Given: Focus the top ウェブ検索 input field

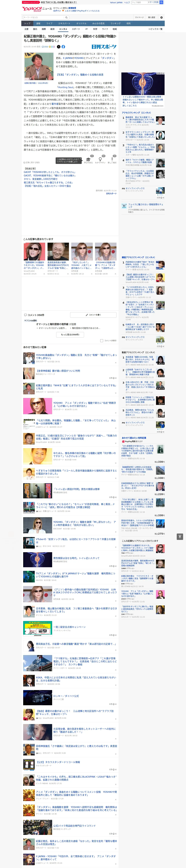Looking at the screenshot, I should (139, 2).
